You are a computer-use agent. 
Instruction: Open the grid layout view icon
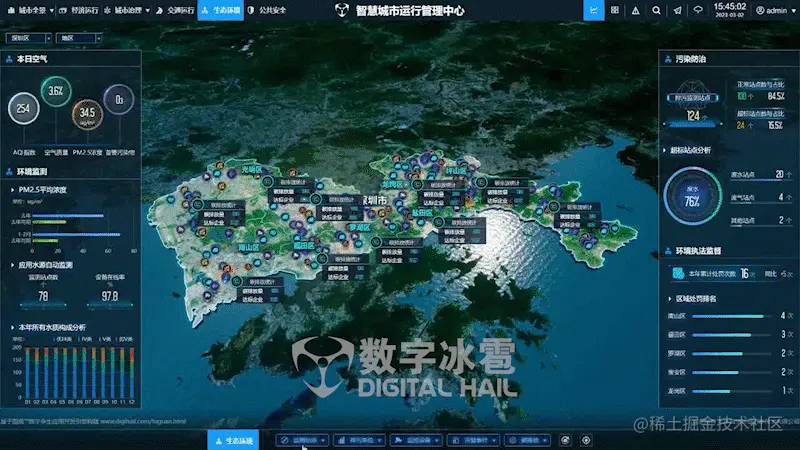tap(615, 10)
